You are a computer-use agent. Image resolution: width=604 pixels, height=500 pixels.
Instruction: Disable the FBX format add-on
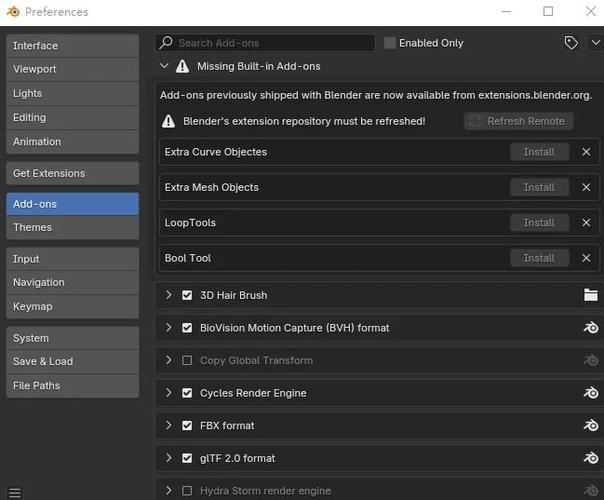point(187,426)
